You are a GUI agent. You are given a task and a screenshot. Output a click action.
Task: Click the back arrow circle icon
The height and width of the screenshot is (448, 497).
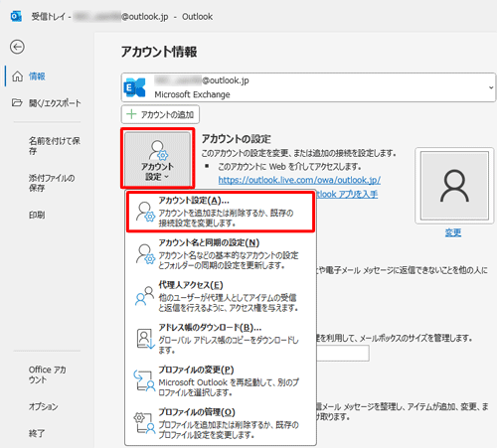pyautogui.click(x=17, y=47)
